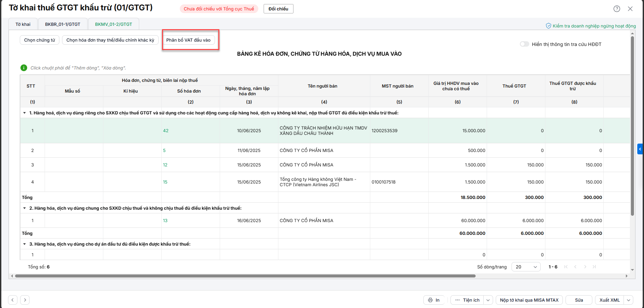Click the horizontal scrollbar thumb

tap(245, 276)
